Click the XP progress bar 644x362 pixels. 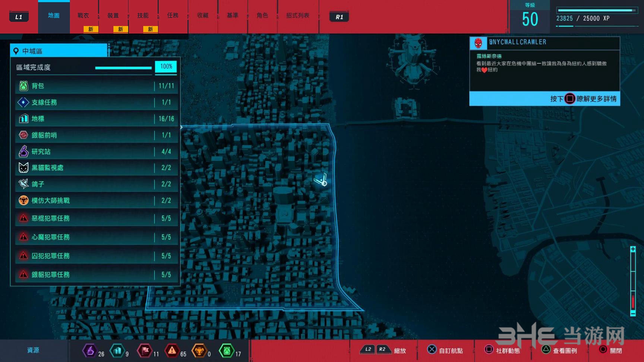click(597, 10)
